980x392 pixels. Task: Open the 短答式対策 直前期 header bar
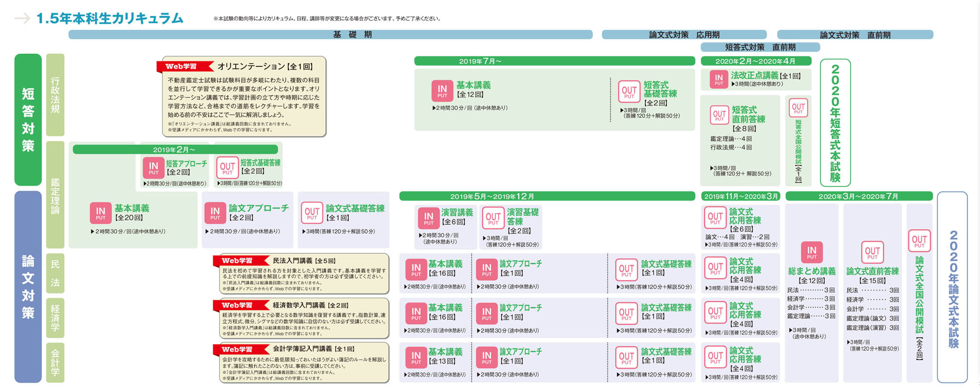click(760, 47)
